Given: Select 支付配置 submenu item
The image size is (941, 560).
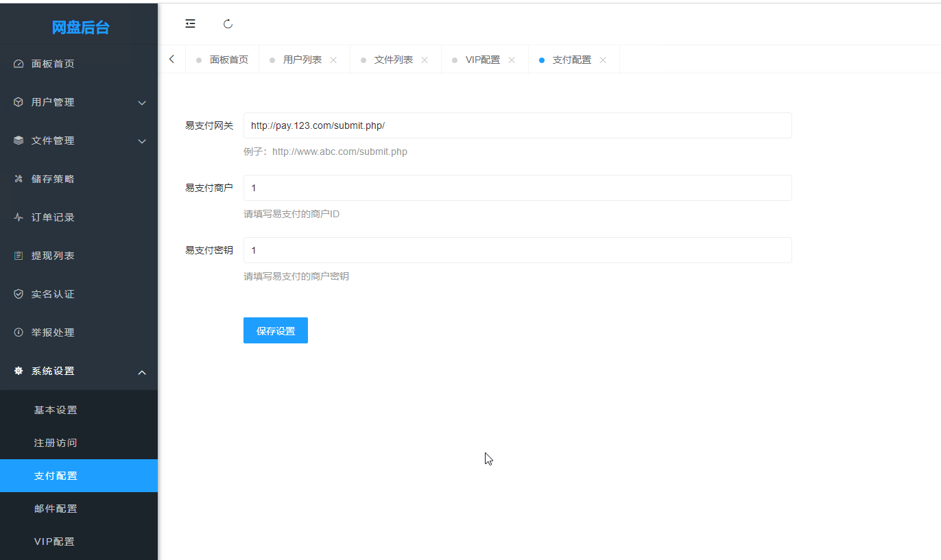Looking at the screenshot, I should tap(79, 476).
